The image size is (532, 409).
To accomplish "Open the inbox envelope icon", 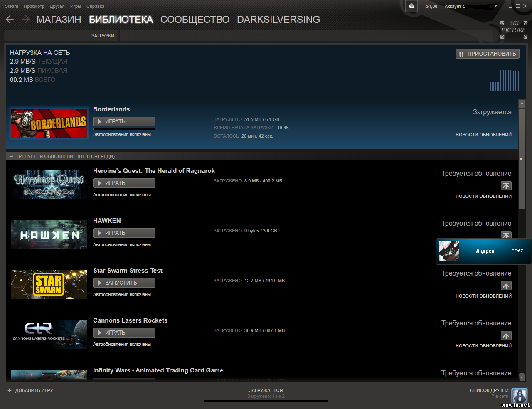I will pyautogui.click(x=411, y=6).
